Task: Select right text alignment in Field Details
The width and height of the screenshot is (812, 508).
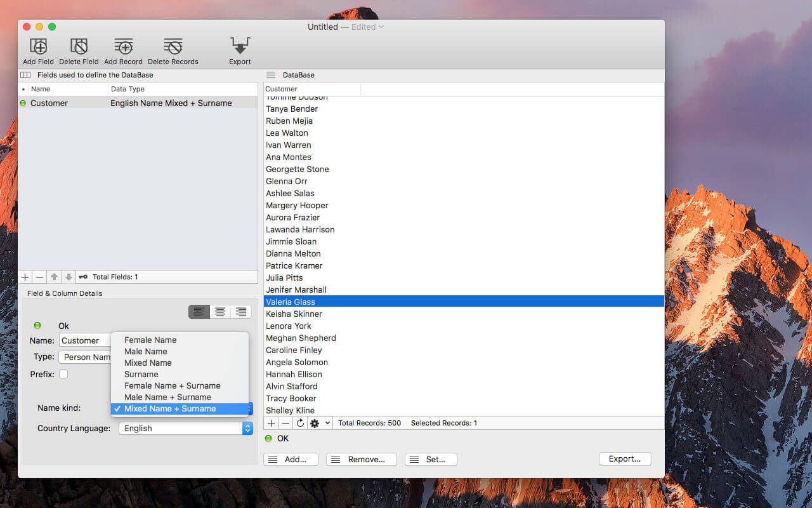Action: [240, 311]
